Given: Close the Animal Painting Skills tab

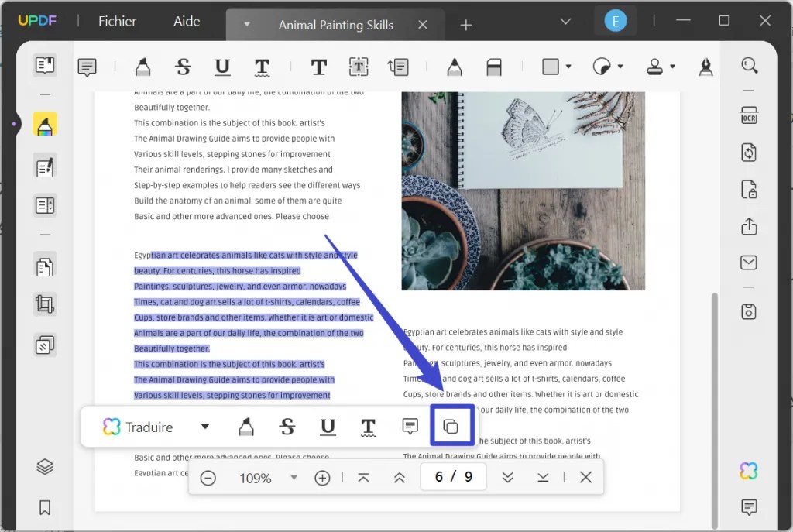Looking at the screenshot, I should coord(423,25).
